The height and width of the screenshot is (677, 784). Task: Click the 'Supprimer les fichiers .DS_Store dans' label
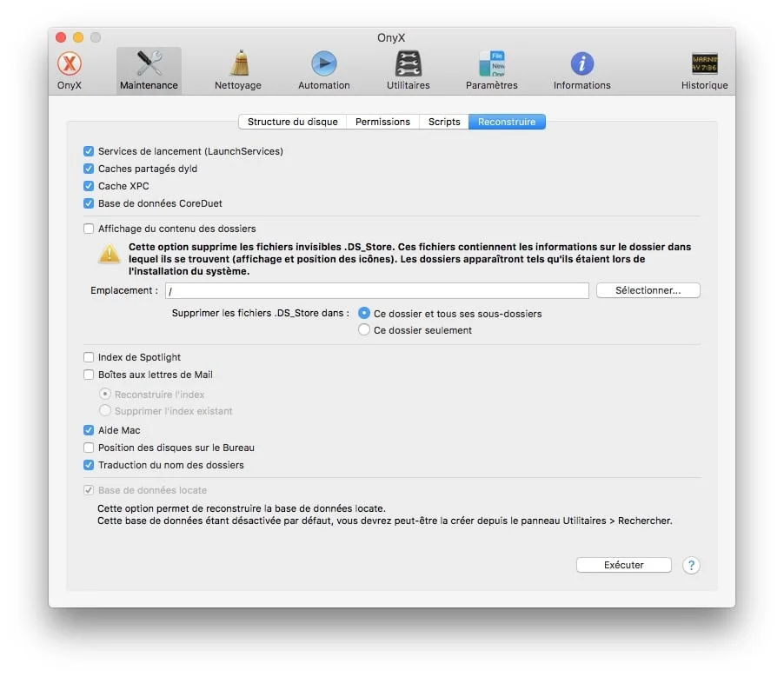[x=261, y=313]
